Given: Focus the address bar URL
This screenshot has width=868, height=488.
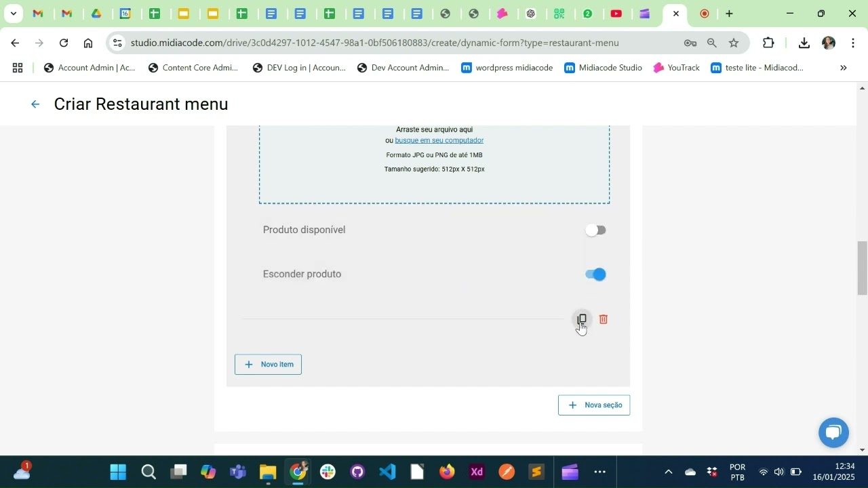Looking at the screenshot, I should click(374, 43).
